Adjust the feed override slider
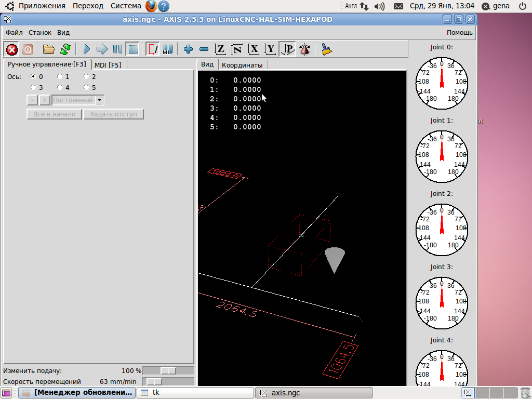The height and width of the screenshot is (399, 532). tap(168, 370)
